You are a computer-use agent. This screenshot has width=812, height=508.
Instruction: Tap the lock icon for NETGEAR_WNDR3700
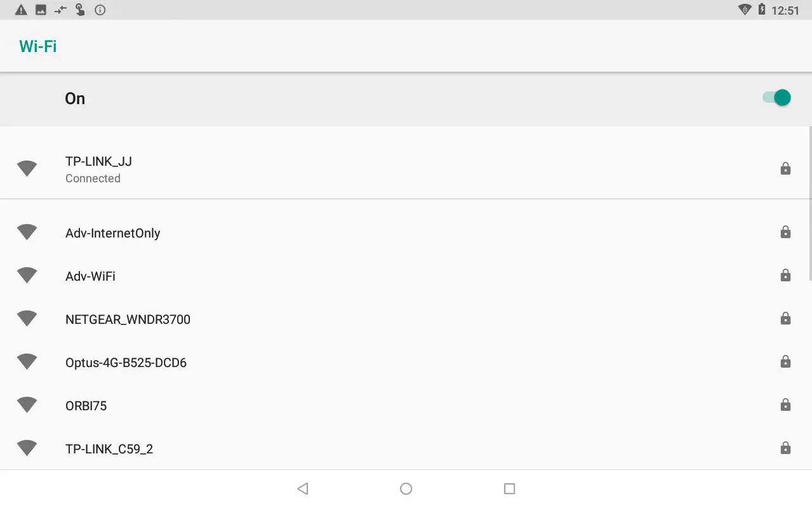point(785,318)
